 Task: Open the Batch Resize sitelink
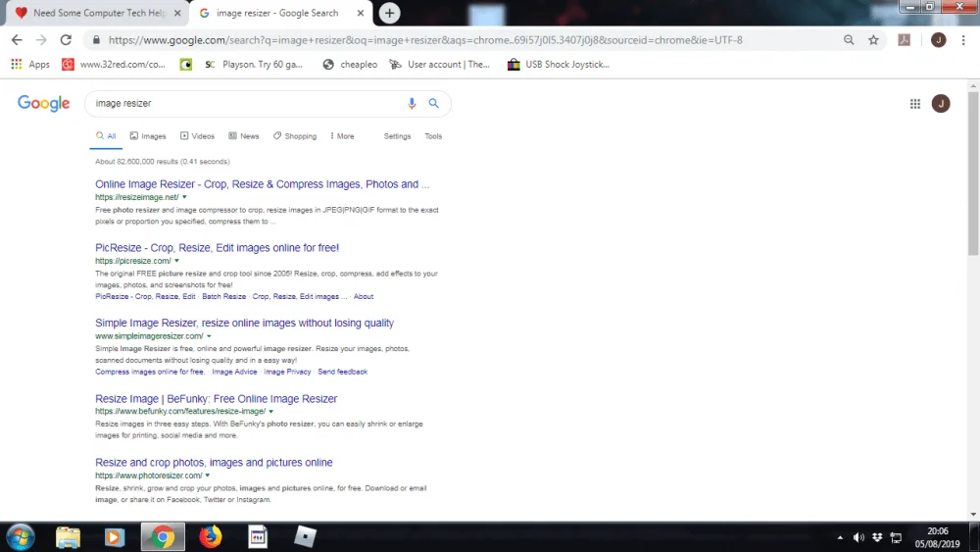[x=223, y=297]
